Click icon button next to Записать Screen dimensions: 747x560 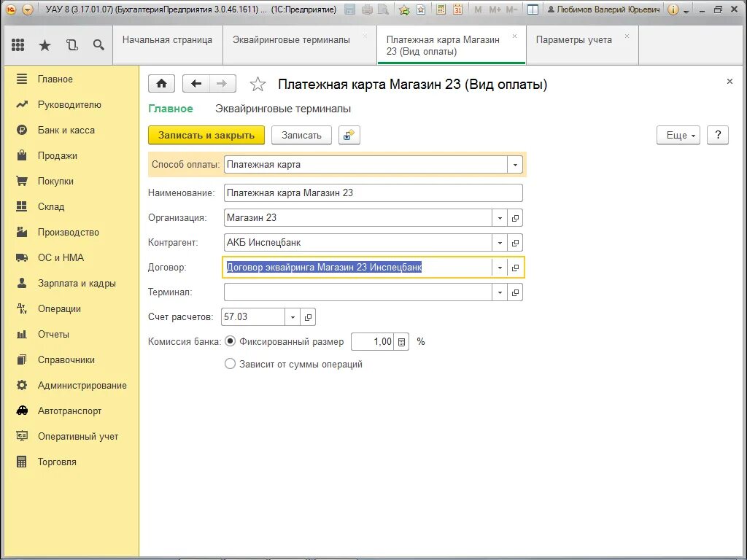[349, 135]
